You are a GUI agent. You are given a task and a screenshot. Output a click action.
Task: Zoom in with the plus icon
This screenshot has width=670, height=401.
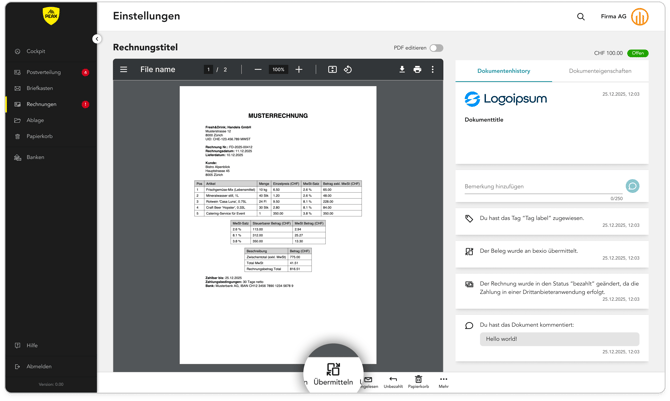(x=299, y=70)
